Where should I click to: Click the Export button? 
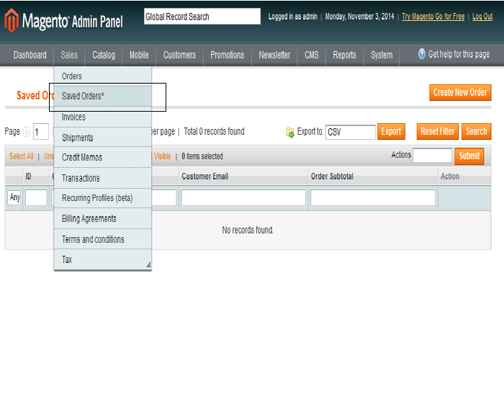click(391, 132)
